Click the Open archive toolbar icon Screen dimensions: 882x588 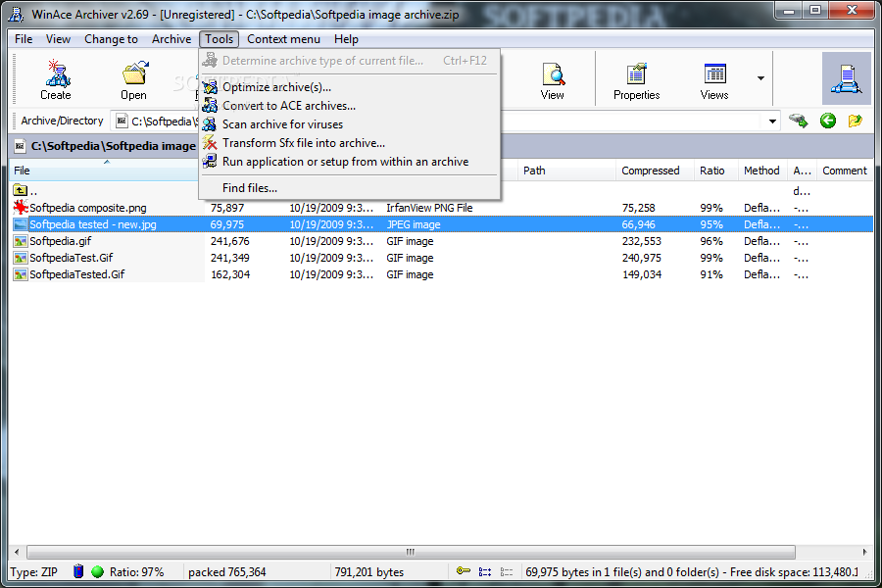click(134, 73)
